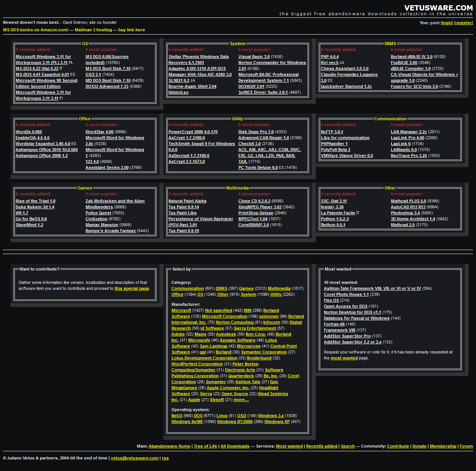Open the libbind.so entry
Screen dimensions: 476x471
pos(178,92)
